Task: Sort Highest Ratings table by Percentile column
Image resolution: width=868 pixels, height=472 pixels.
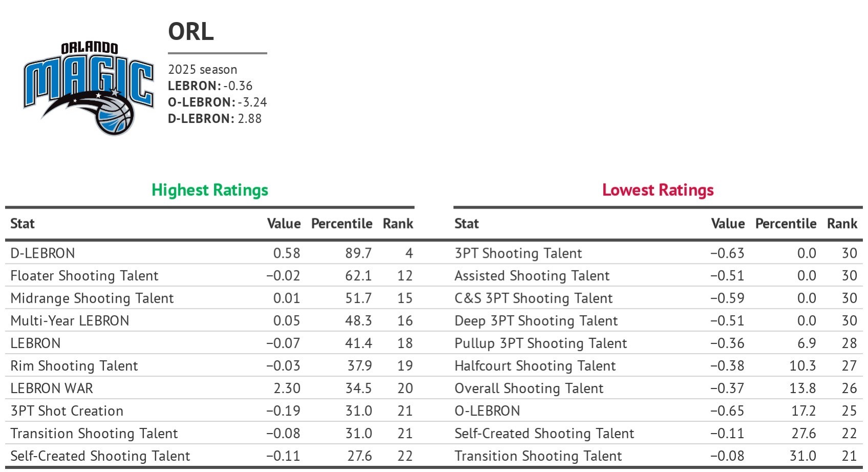Action: click(x=342, y=224)
